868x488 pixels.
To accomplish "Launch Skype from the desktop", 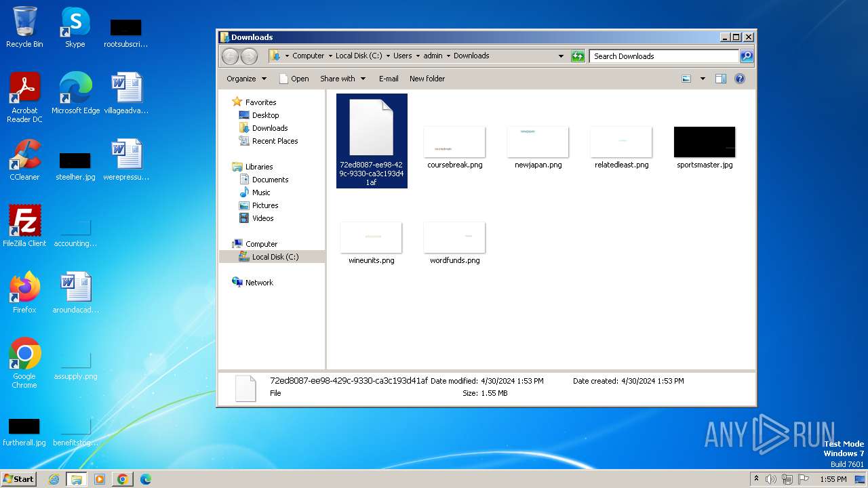I will [x=75, y=27].
